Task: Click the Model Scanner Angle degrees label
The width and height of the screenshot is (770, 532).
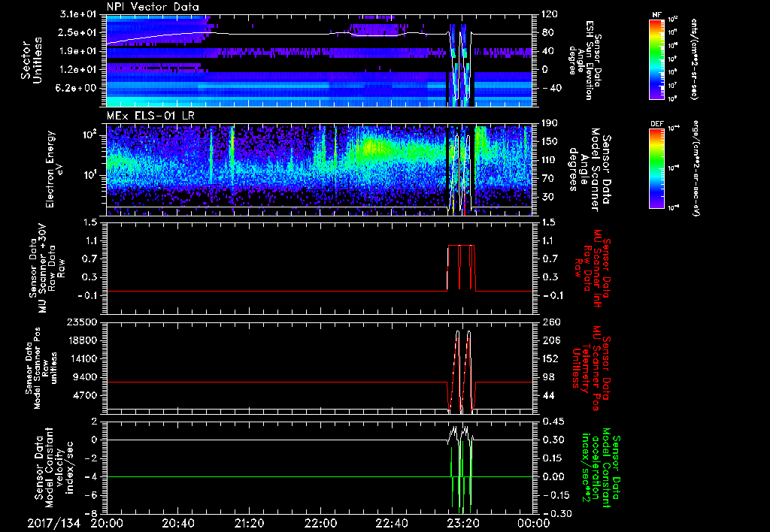Action: [588, 170]
